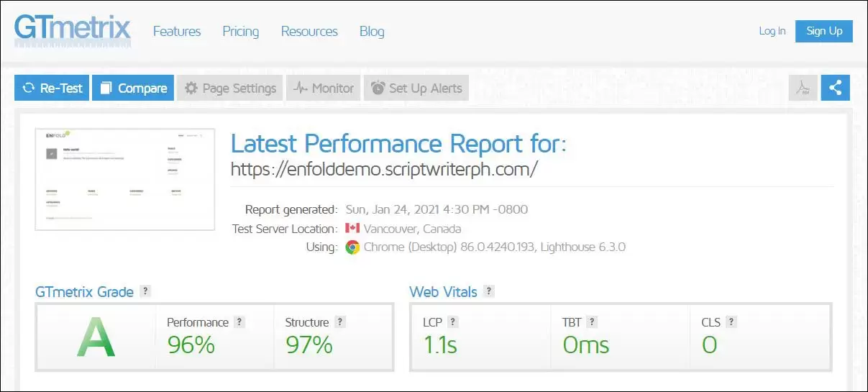
Task: Open Page Settings
Action: [230, 88]
